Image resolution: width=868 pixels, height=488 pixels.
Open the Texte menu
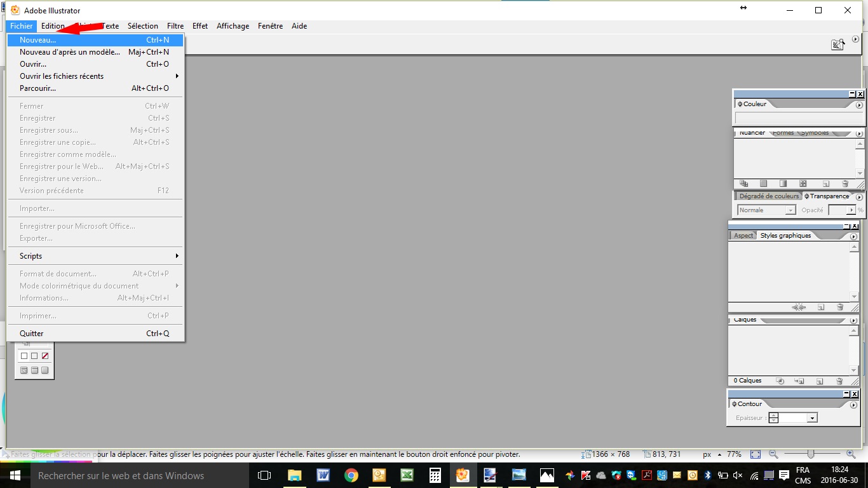[x=111, y=26]
